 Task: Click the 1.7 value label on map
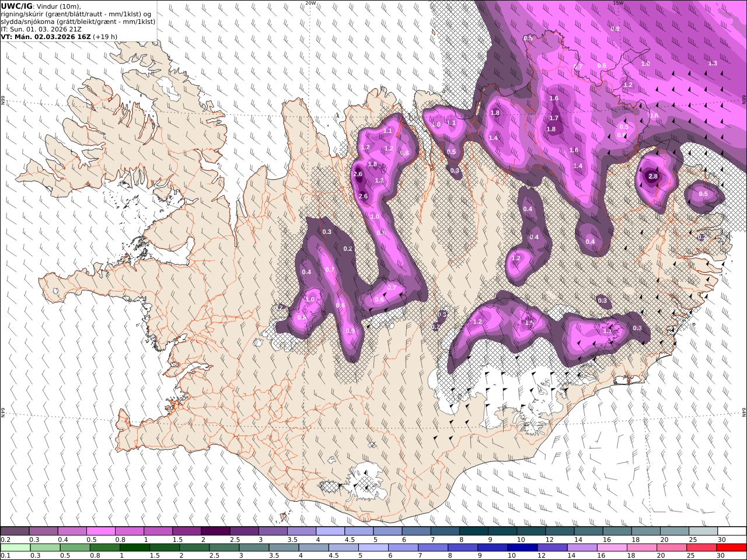point(554,118)
